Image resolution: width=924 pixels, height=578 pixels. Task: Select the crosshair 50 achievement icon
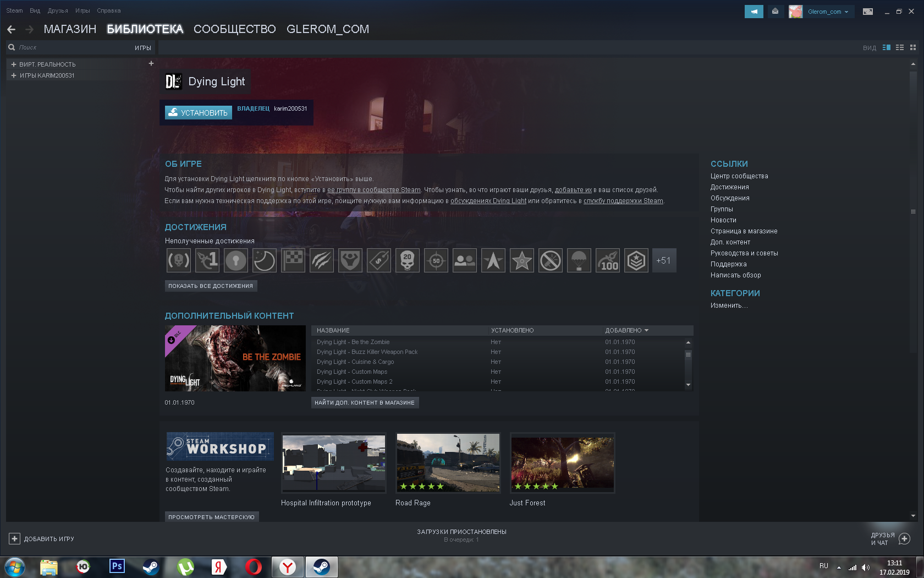(436, 260)
